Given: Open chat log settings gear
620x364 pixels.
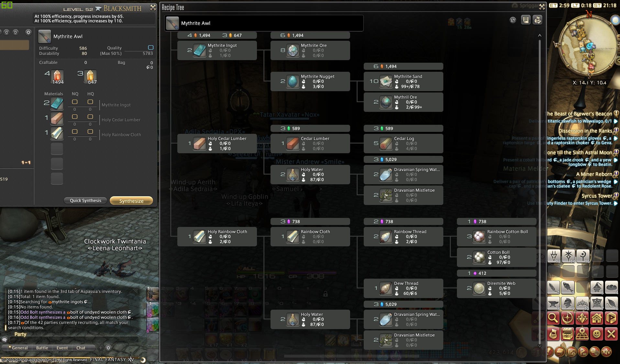Looking at the screenshot, I should tap(108, 348).
